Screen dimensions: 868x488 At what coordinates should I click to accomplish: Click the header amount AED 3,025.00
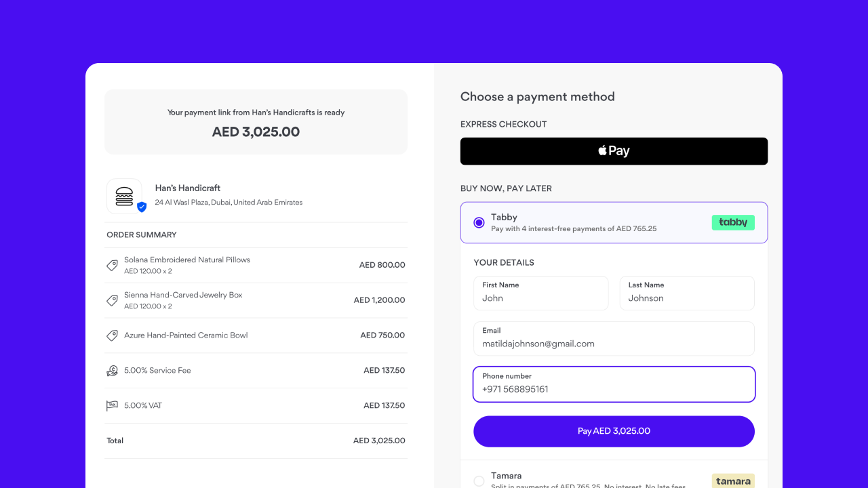coord(256,131)
